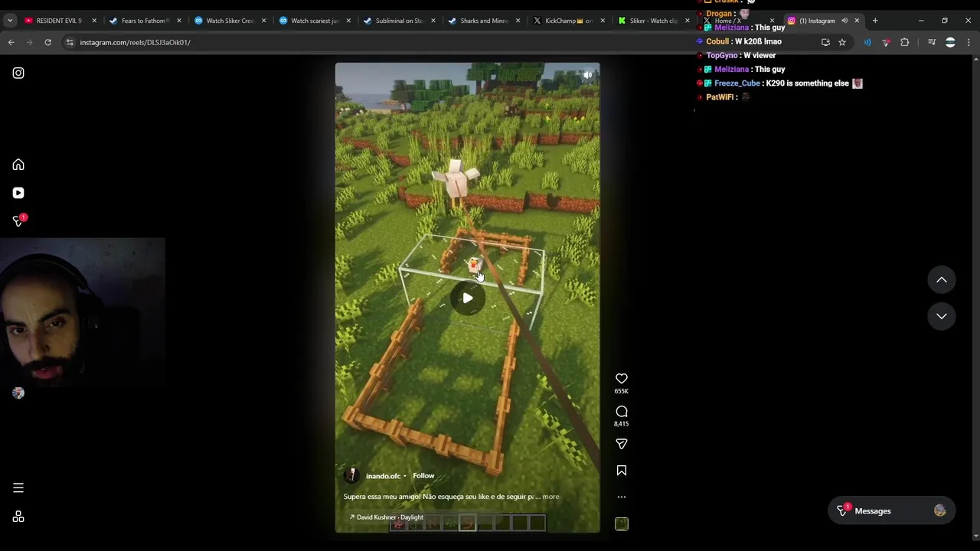This screenshot has width=980, height=551.
Task: Open the tab search dropdown arrow
Action: pos(8,21)
